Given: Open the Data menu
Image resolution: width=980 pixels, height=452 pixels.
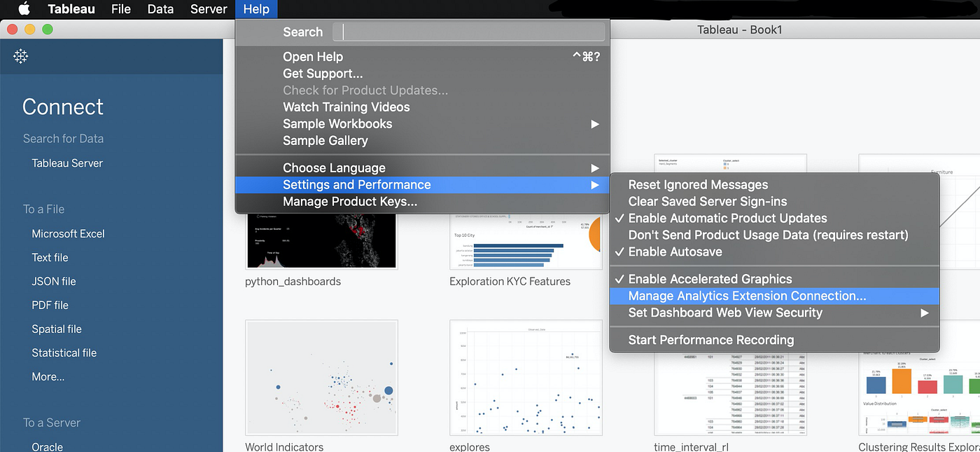Looking at the screenshot, I should (160, 9).
